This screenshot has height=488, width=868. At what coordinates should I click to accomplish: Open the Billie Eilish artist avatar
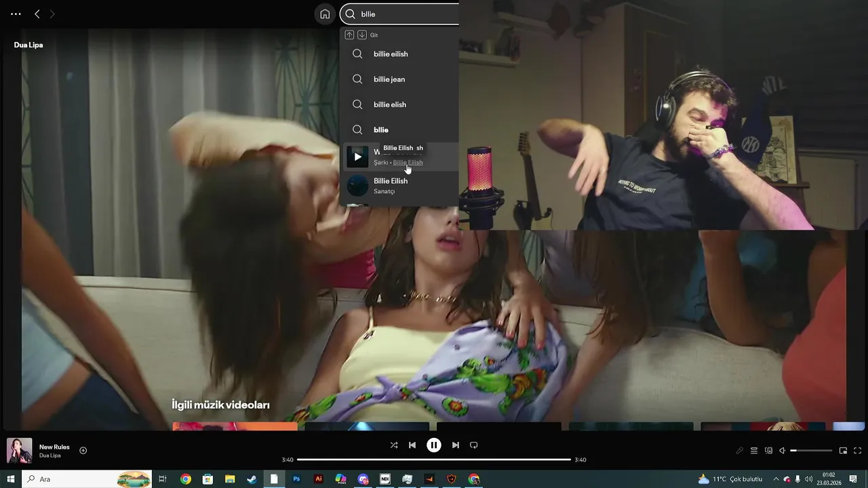coord(357,186)
